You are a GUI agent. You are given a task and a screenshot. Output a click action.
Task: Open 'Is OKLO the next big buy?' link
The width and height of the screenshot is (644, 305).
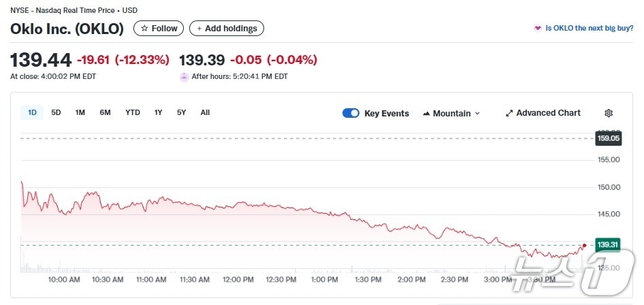pos(590,29)
